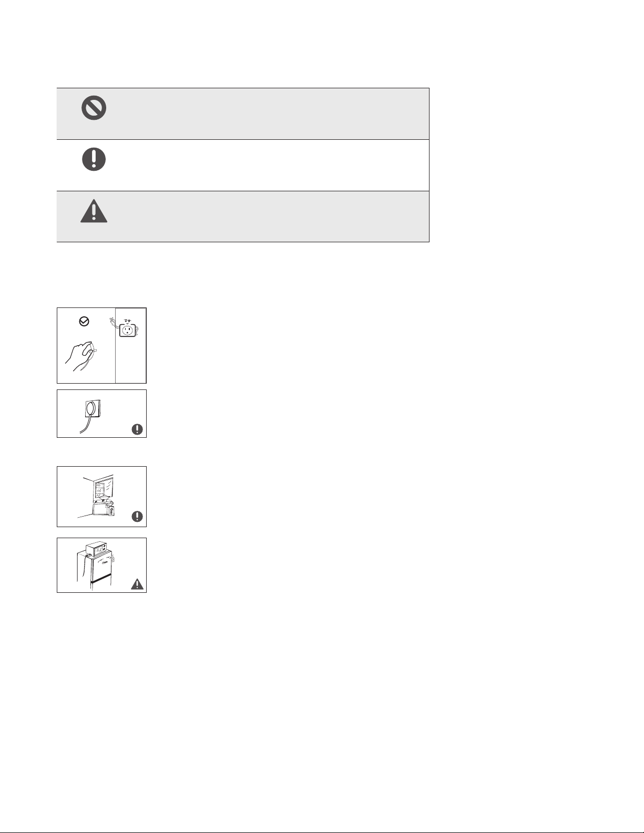Click the prohibition circle symbol in the top row
This screenshot has width=644, height=833.
tap(94, 108)
